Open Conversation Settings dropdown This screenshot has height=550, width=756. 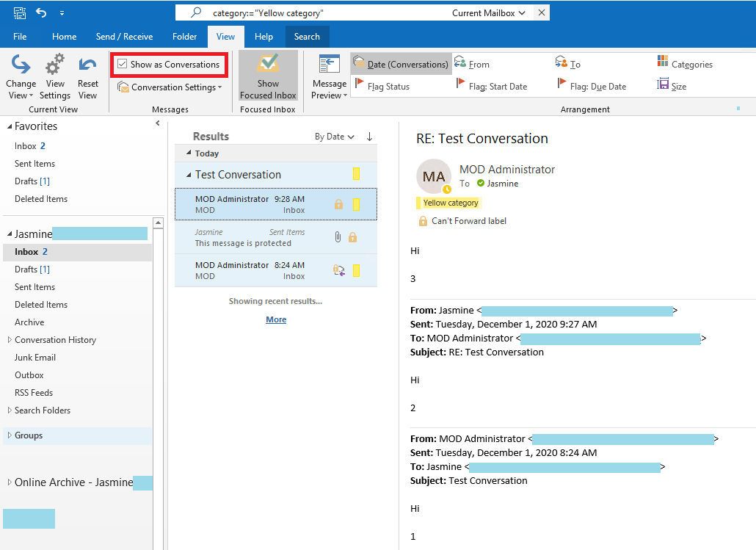tap(170, 87)
